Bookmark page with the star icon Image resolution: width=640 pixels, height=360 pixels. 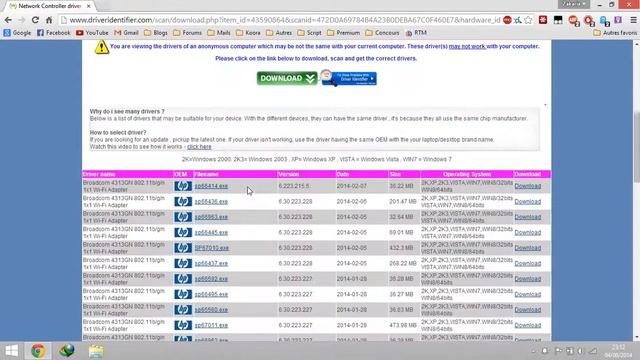point(528,20)
